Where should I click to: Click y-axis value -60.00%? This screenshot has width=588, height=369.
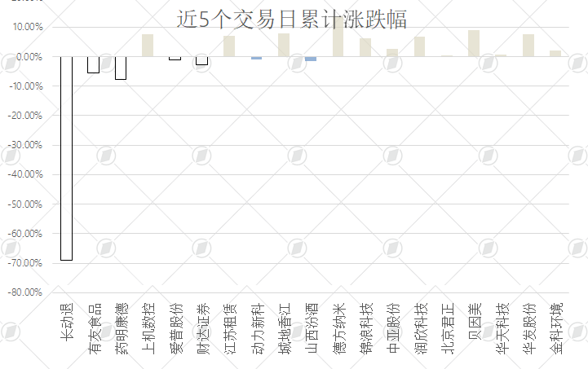coord(25,234)
